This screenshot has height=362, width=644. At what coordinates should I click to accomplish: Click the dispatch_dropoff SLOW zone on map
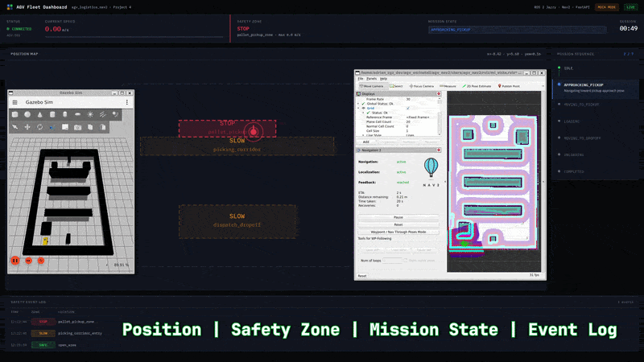[237, 221]
